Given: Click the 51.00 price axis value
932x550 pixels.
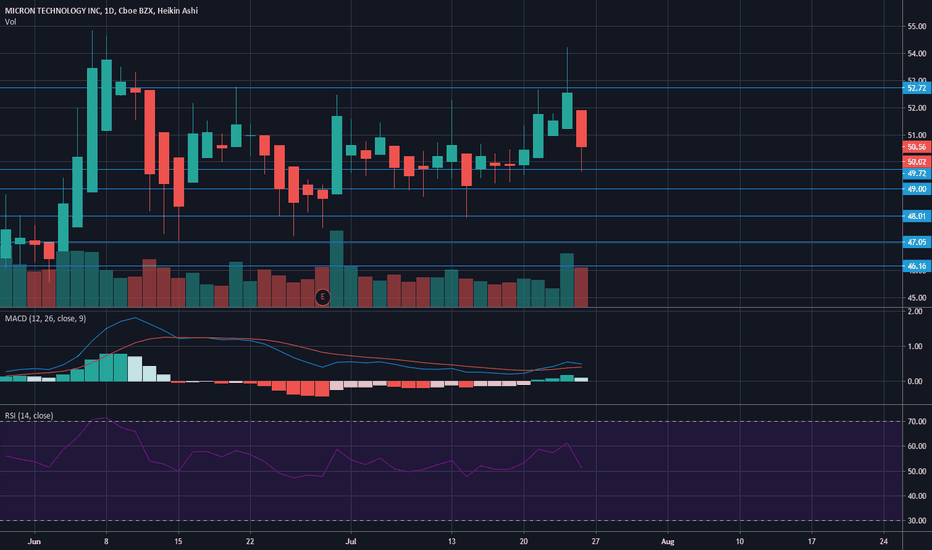Looking at the screenshot, I should 917,136.
